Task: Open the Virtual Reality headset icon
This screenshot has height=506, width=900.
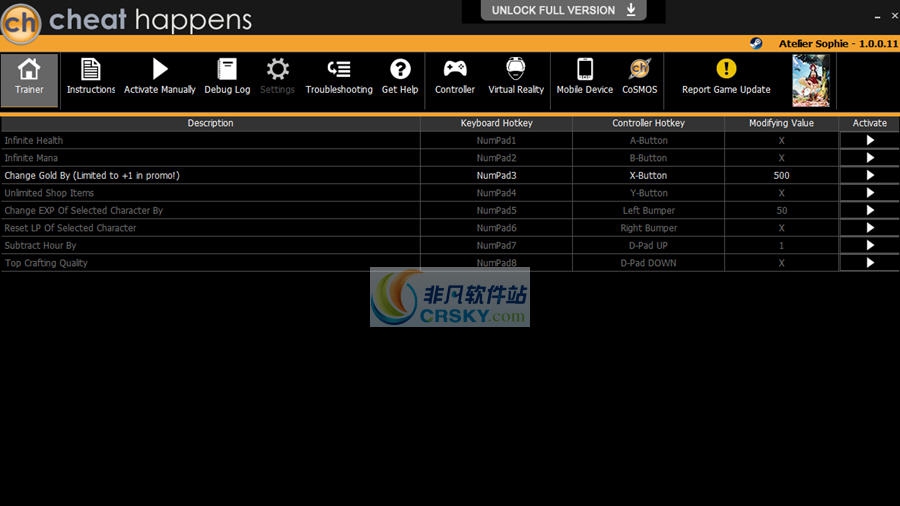Action: click(x=515, y=69)
